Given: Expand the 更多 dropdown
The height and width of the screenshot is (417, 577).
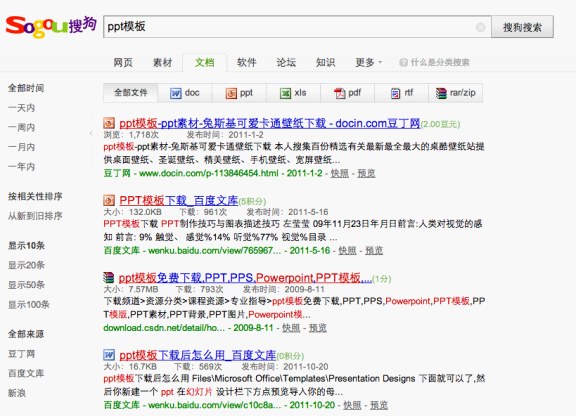Looking at the screenshot, I should tap(369, 63).
